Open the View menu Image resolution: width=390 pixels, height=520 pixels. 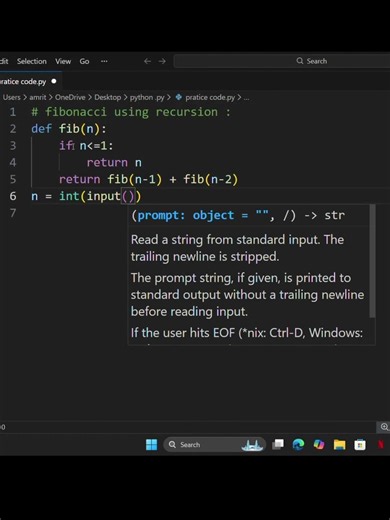coord(63,61)
